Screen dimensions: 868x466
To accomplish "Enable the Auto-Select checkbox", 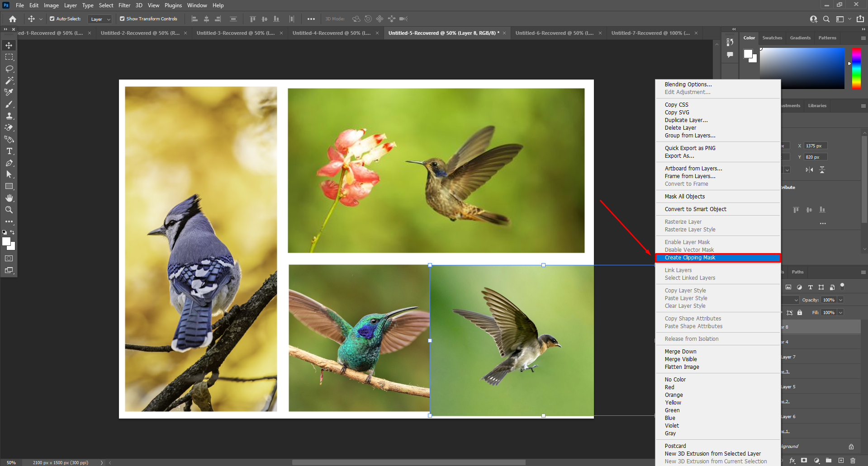I will 51,19.
